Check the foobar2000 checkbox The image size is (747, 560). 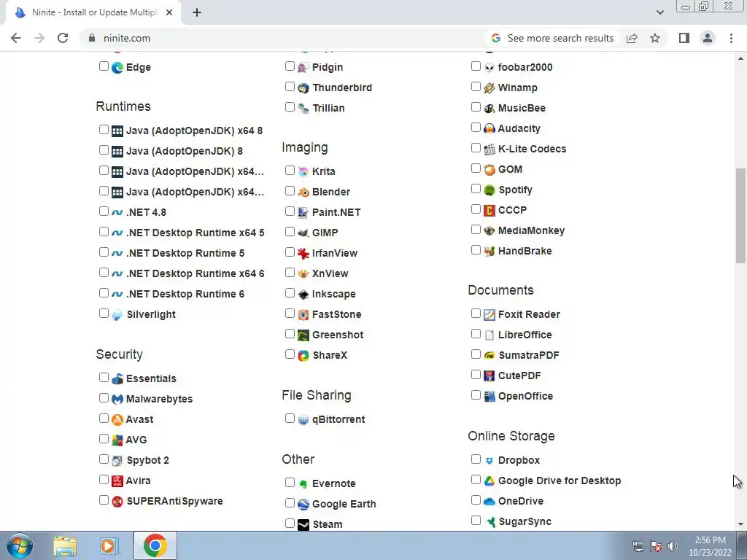tap(476, 66)
